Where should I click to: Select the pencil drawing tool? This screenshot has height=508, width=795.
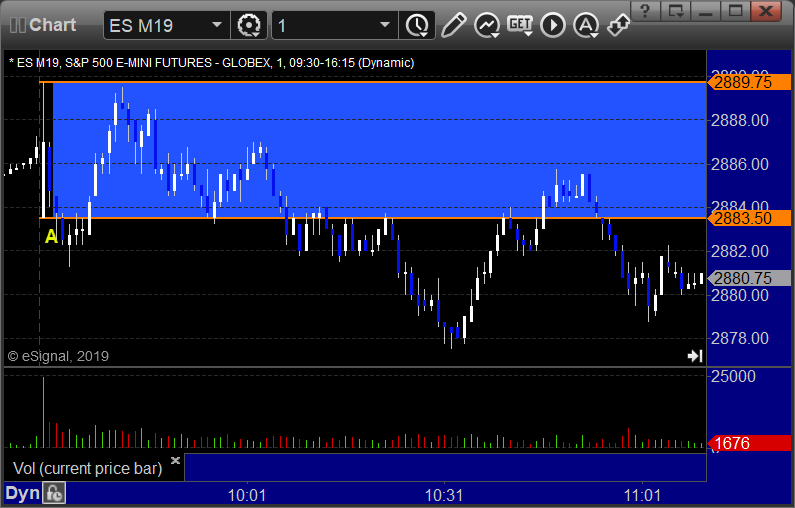point(453,25)
